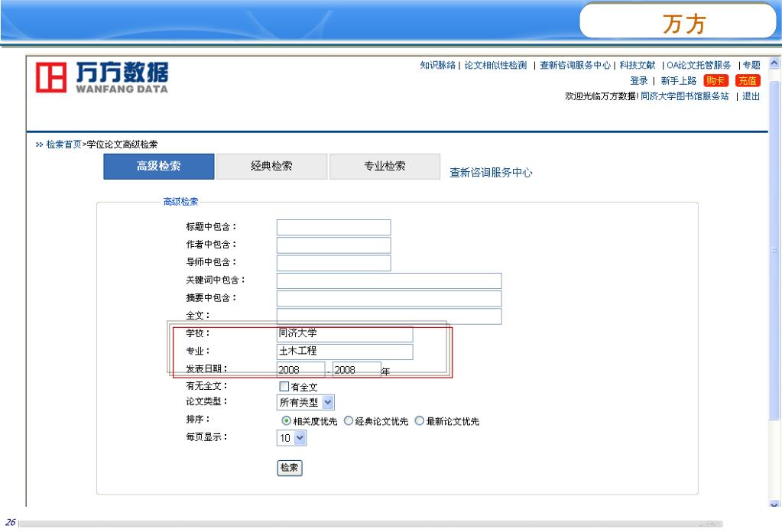Click the 退出 logout link
782x532 pixels.
coord(751,96)
